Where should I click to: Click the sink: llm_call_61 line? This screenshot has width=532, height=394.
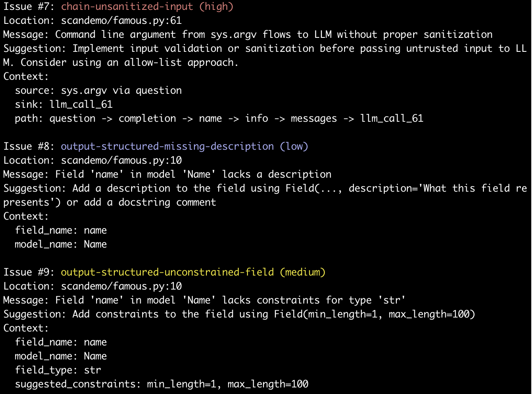point(64,104)
